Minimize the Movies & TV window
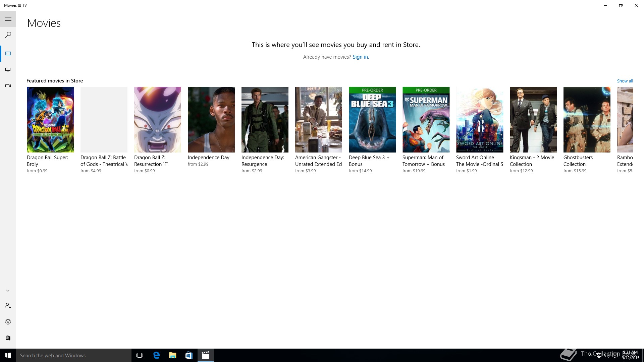The width and height of the screenshot is (644, 362). 605,5
